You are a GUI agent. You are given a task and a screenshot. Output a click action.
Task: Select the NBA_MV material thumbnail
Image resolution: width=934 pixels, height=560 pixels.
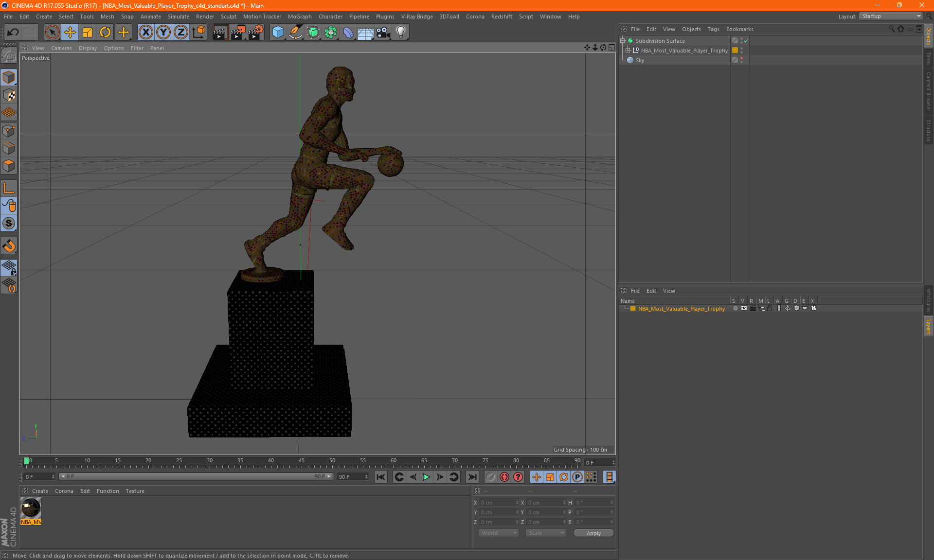point(31,511)
